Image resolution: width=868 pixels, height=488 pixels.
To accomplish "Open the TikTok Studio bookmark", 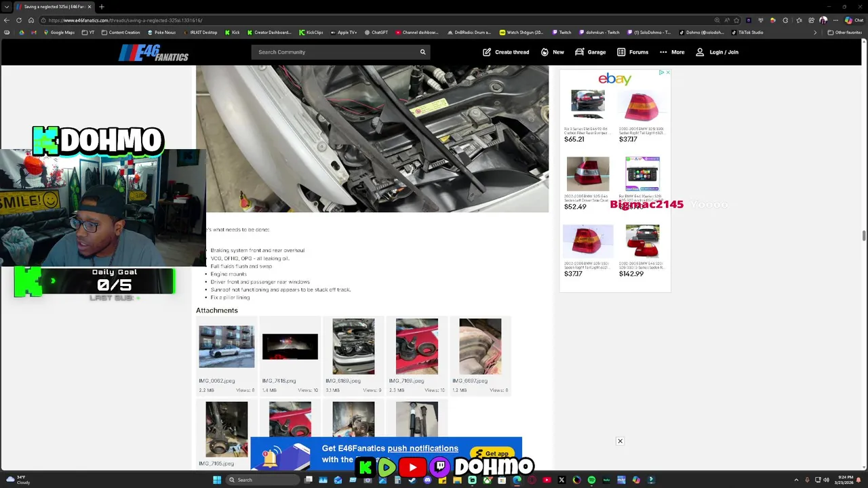I will tap(747, 33).
